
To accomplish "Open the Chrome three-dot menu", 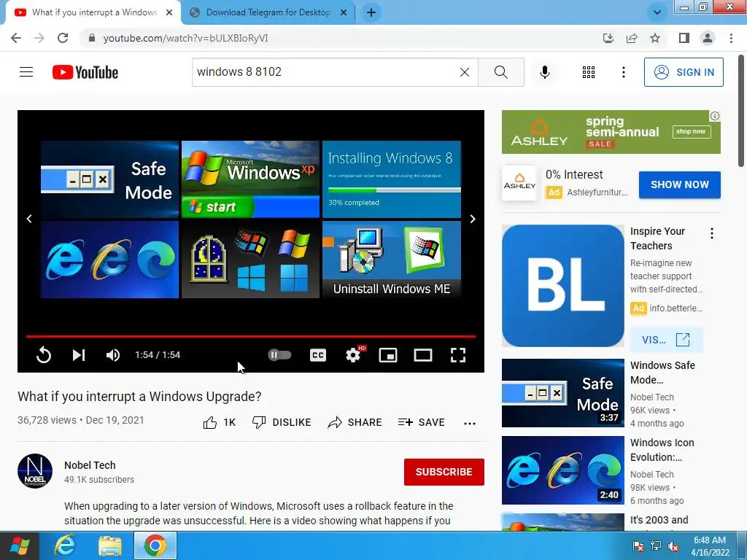I will 731,38.
